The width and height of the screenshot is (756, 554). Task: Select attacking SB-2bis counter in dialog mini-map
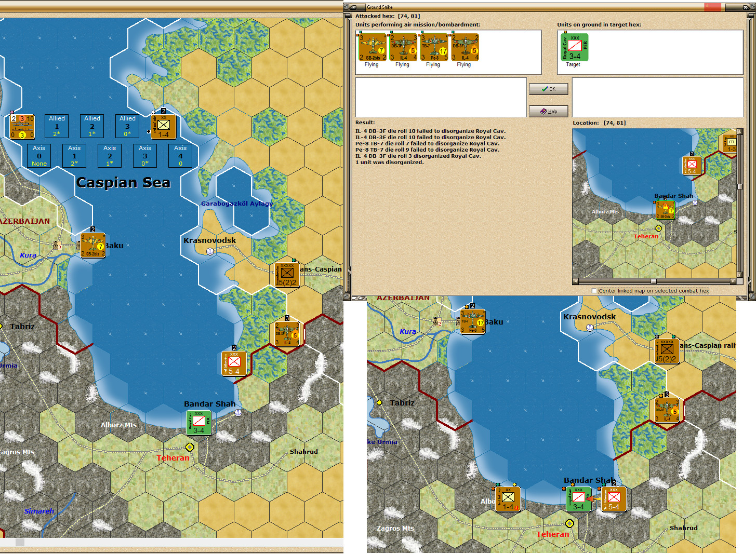[665, 210]
